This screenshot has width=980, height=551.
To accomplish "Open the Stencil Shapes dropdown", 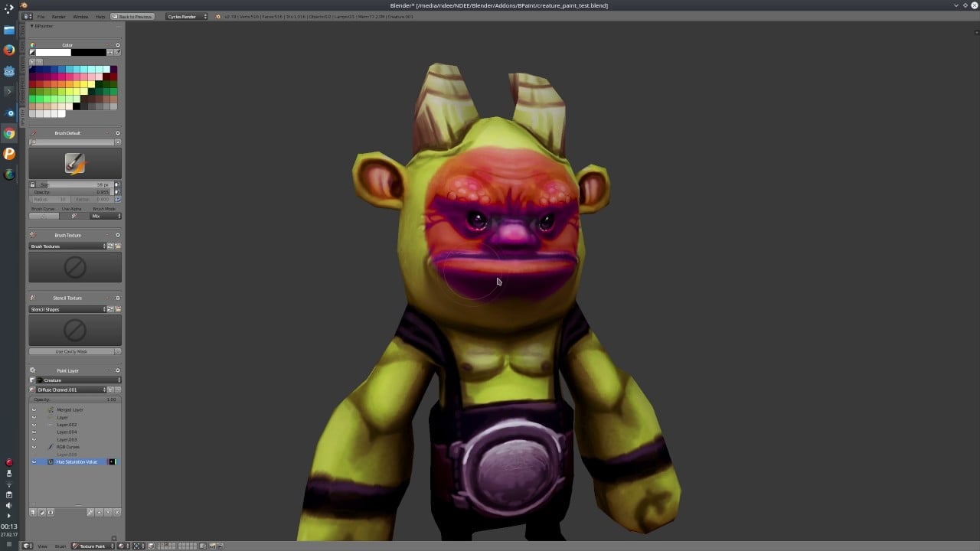I will 67,309.
